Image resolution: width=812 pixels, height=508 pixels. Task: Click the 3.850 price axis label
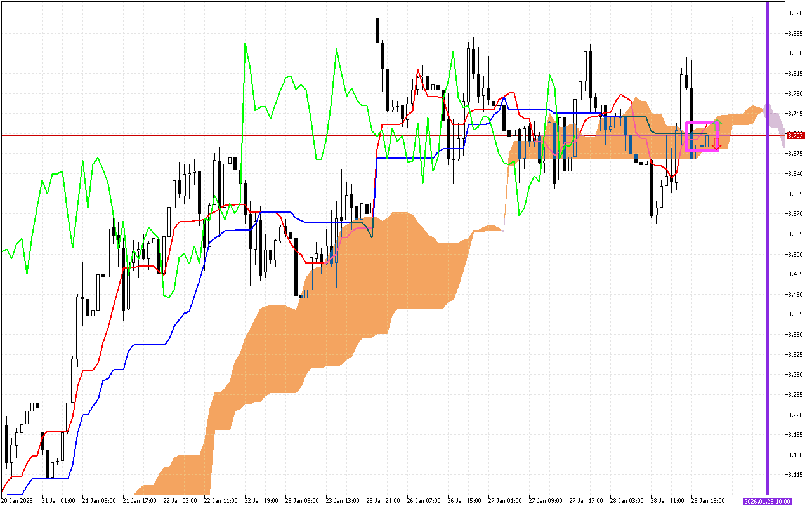[796, 53]
